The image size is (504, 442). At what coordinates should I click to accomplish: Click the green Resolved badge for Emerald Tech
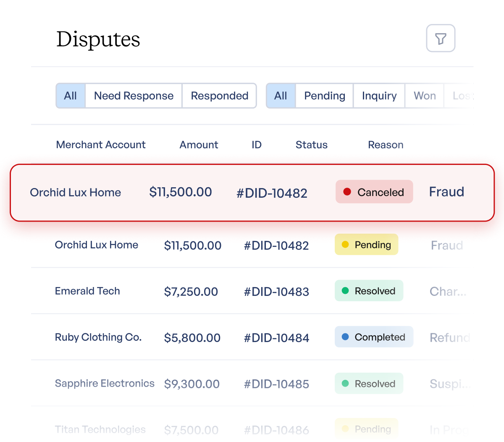tap(369, 291)
